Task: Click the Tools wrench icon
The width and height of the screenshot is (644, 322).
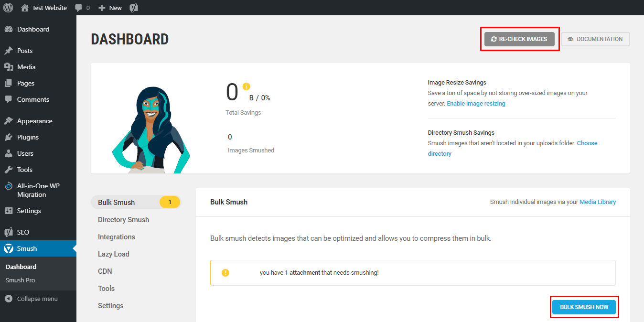Action: [x=9, y=170]
